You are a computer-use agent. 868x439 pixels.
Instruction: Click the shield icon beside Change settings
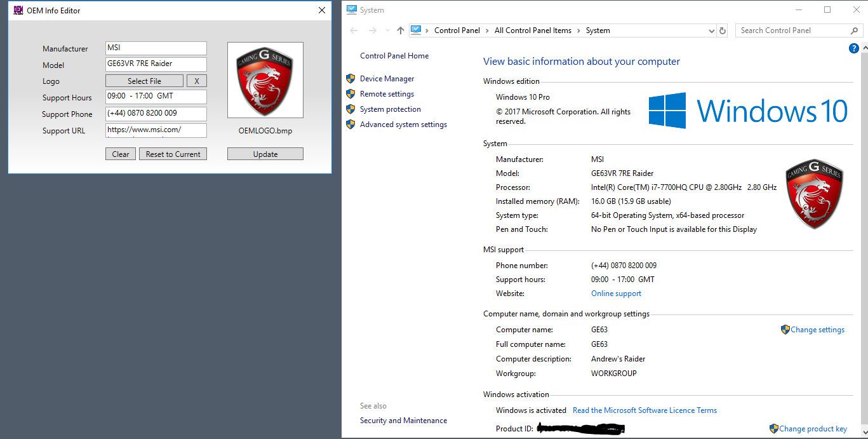click(785, 330)
